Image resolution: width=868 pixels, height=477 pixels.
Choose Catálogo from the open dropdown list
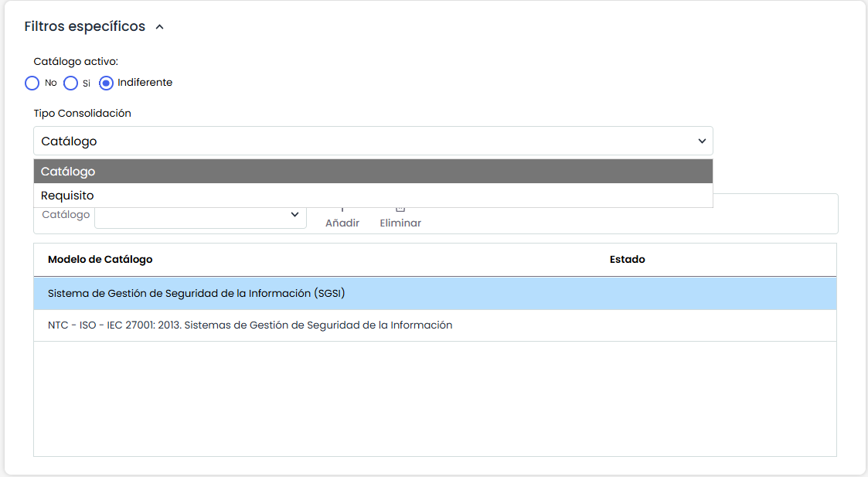[x=373, y=172]
